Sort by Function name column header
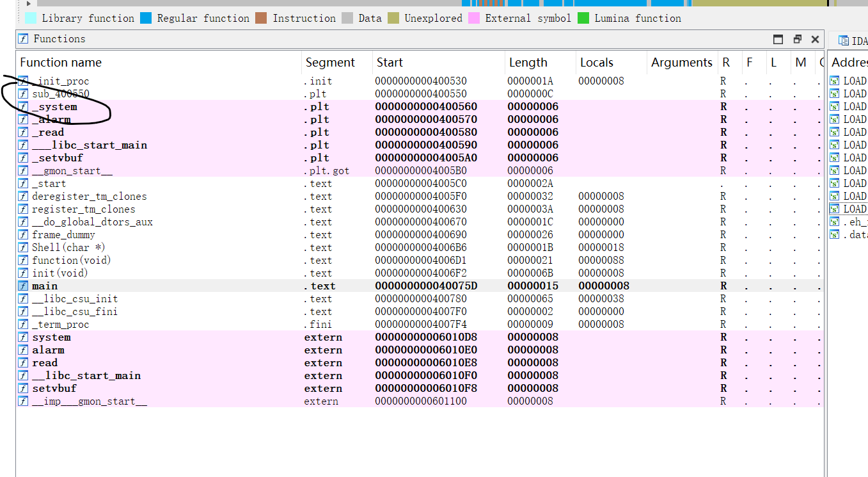Viewport: 868px width, 477px height. pos(61,63)
